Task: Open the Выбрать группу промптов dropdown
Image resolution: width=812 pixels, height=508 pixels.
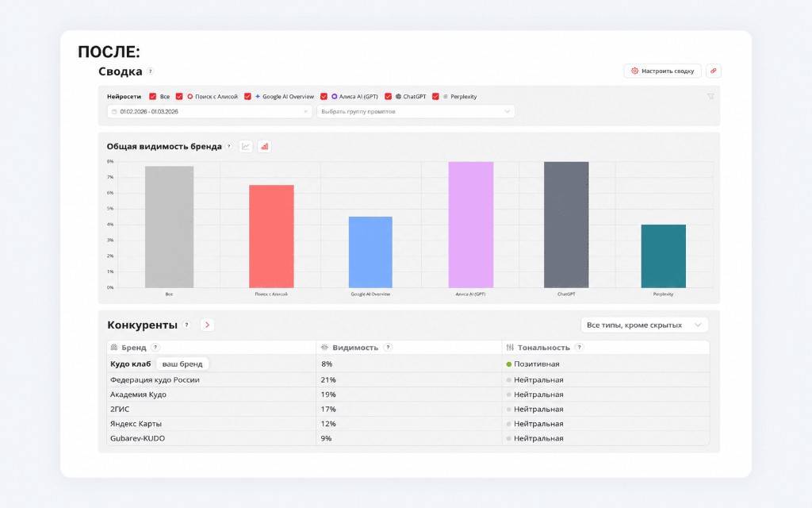Action: (x=416, y=111)
